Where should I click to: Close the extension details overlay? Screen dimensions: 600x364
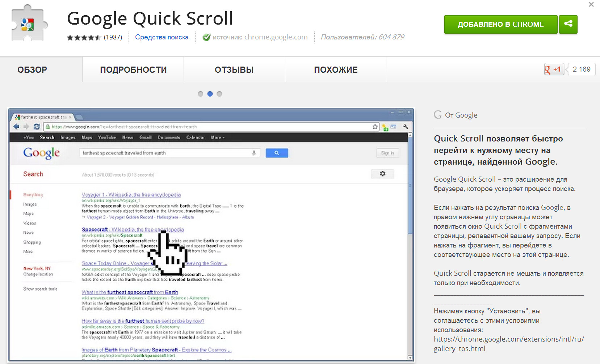(x=591, y=4)
